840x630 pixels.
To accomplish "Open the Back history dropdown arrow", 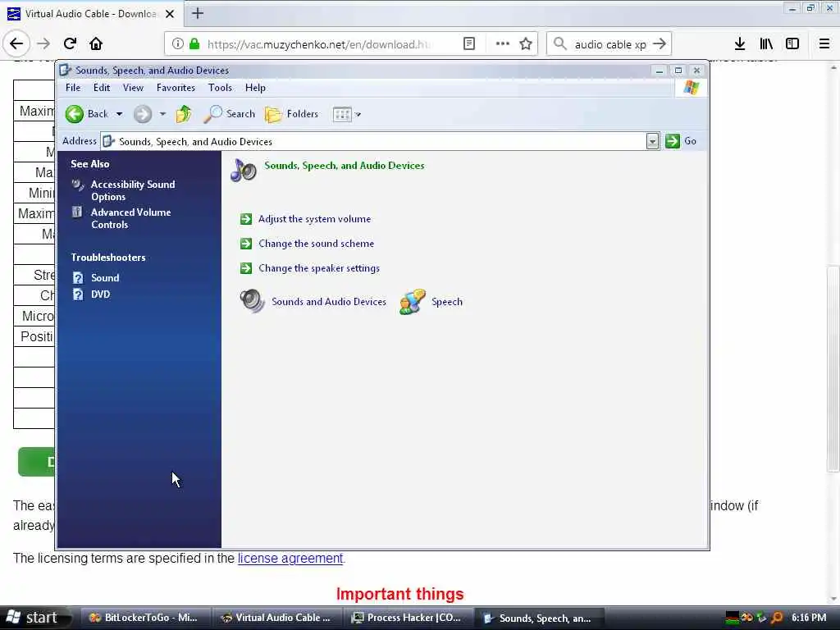I will [120, 114].
